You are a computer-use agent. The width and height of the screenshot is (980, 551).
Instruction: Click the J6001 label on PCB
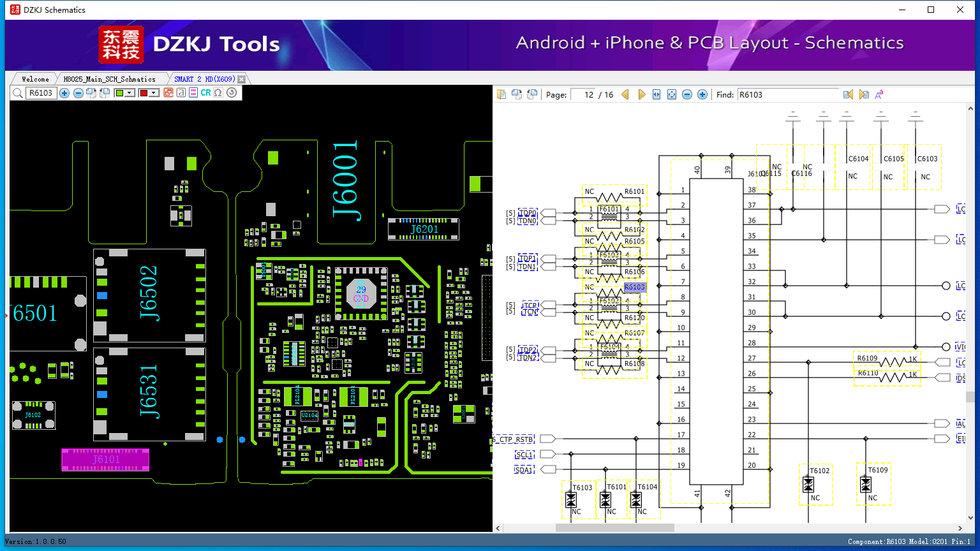tap(347, 181)
